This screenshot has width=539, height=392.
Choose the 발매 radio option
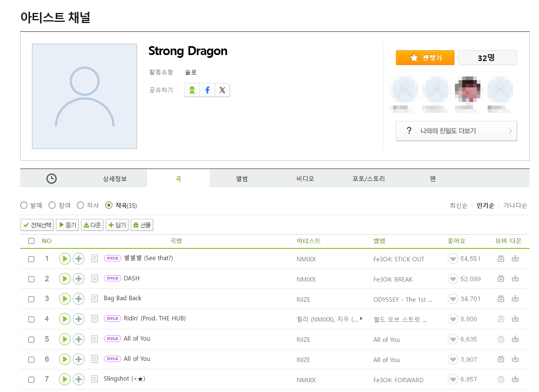24,206
